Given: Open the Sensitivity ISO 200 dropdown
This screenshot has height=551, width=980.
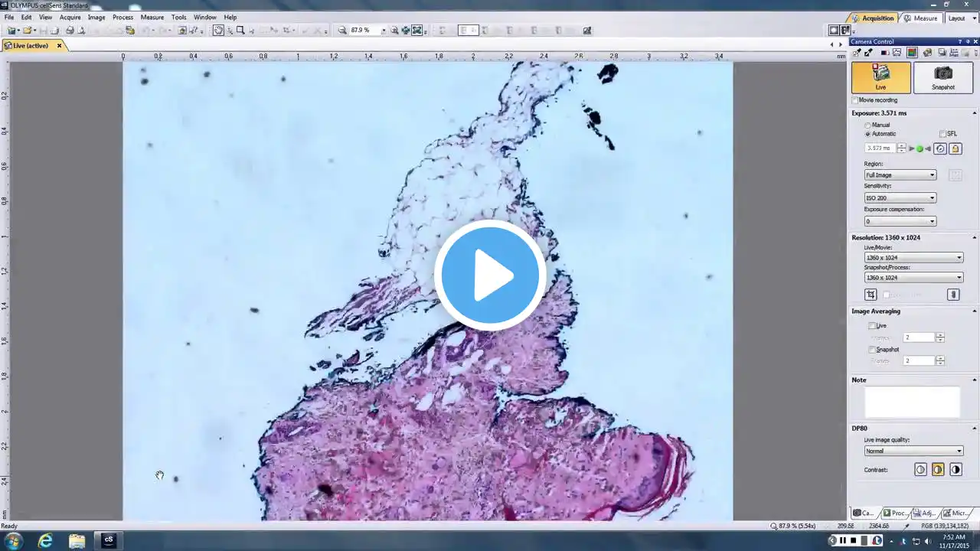Looking at the screenshot, I should [x=900, y=198].
